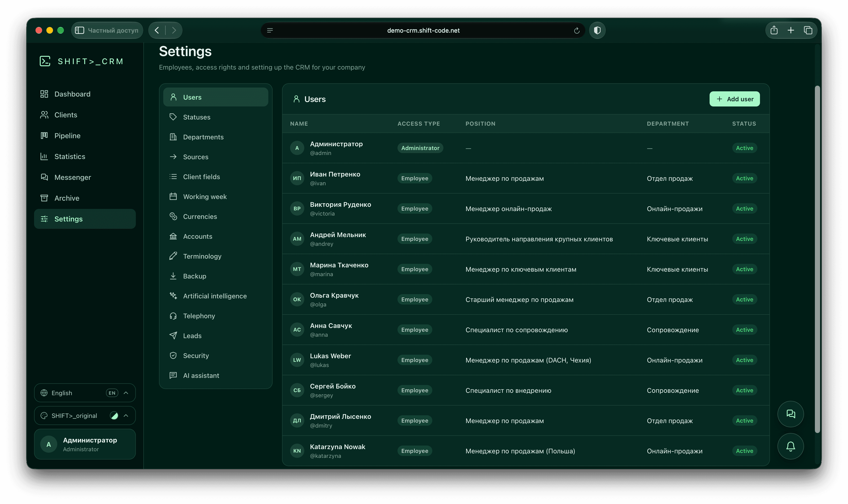Reload the page via the refresh icon

pyautogui.click(x=576, y=31)
